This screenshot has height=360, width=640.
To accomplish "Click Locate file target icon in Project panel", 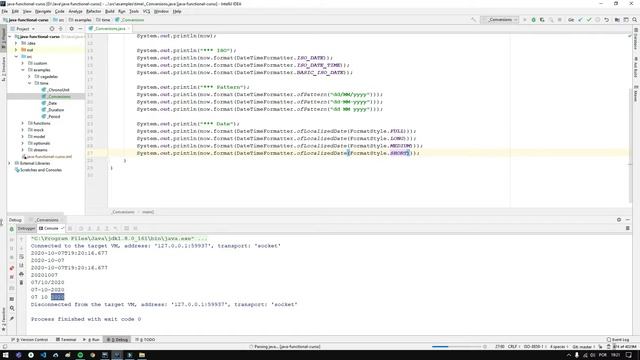I will coord(52,29).
